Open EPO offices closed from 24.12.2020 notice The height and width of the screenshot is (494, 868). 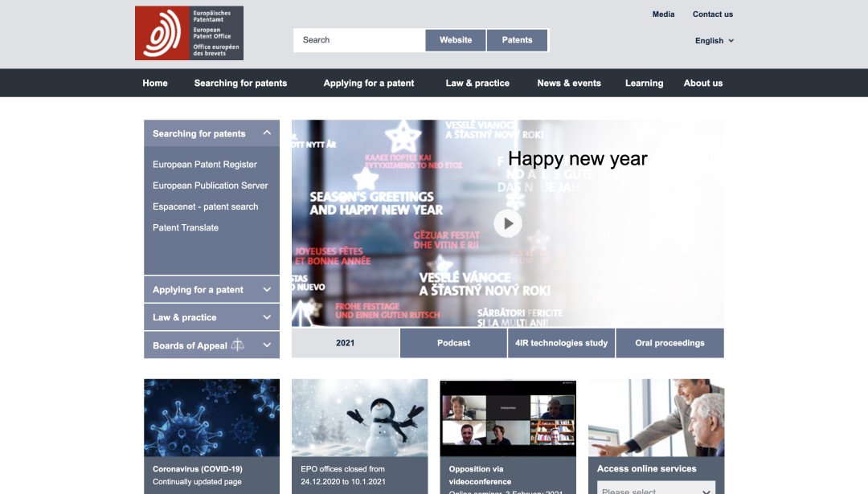pos(343,476)
